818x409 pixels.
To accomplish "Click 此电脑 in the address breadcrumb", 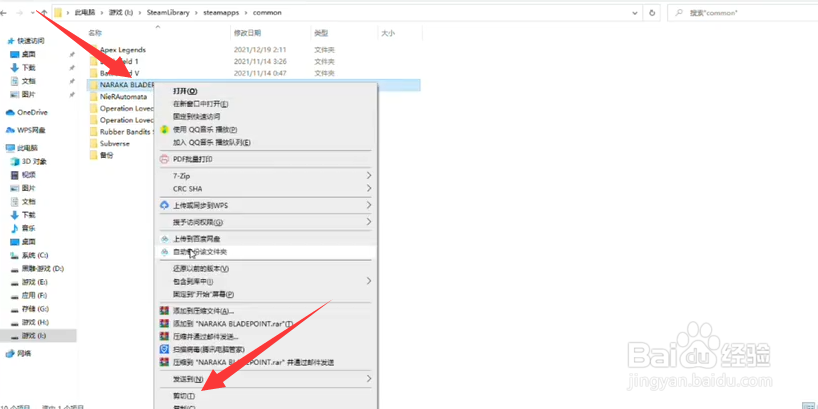I will (86, 13).
